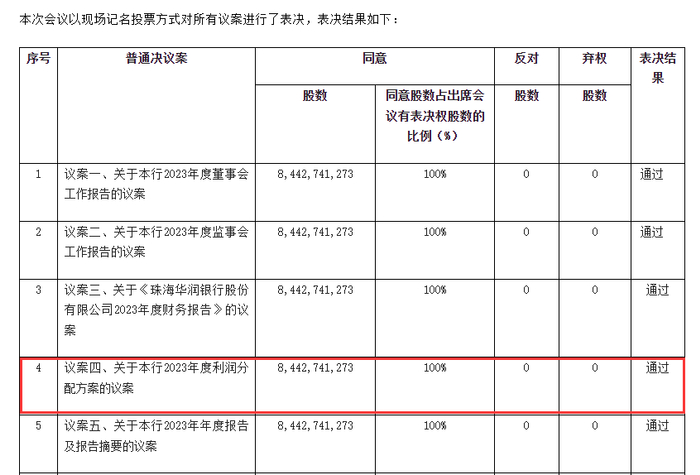This screenshot has height=475, width=700.
Task: Click 弃权 value 0 in 议案五 row
Action: [595, 426]
